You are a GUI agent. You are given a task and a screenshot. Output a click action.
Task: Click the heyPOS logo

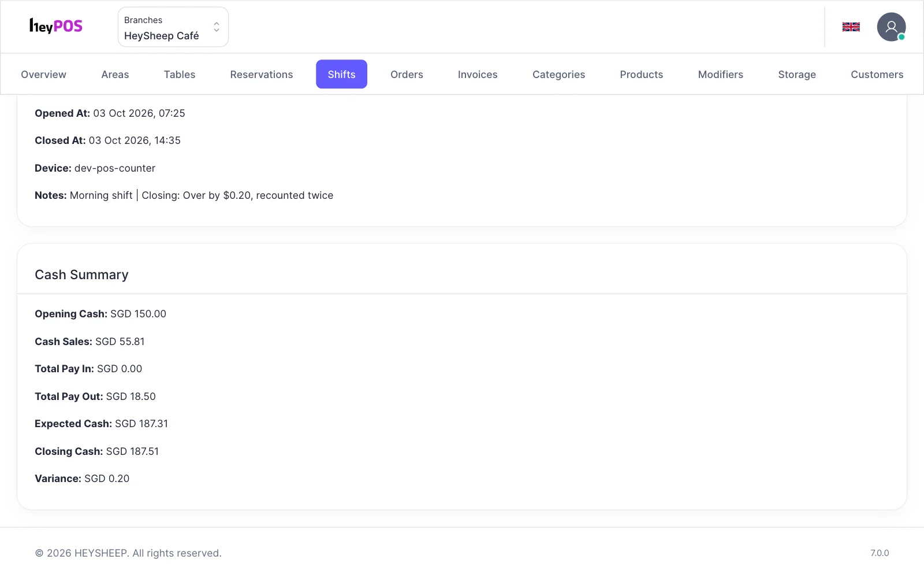(56, 26)
